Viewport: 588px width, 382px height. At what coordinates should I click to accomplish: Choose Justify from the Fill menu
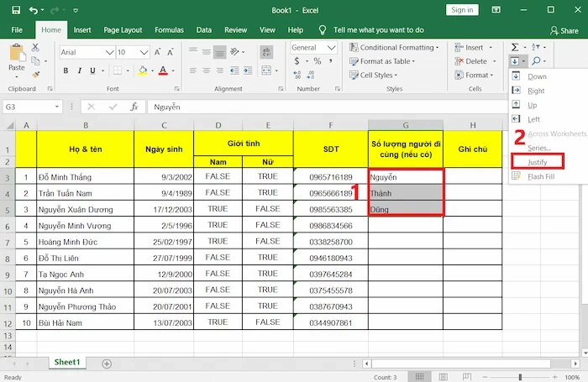[x=538, y=162]
